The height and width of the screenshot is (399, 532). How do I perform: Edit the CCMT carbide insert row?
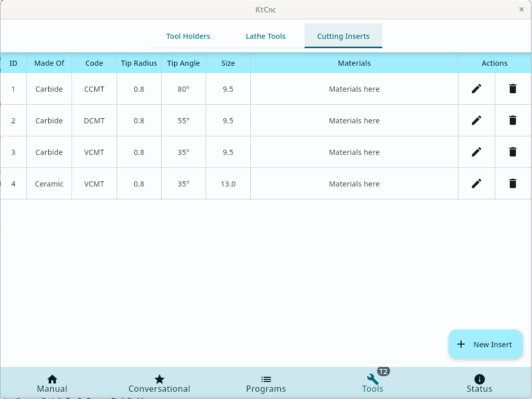pyautogui.click(x=477, y=89)
